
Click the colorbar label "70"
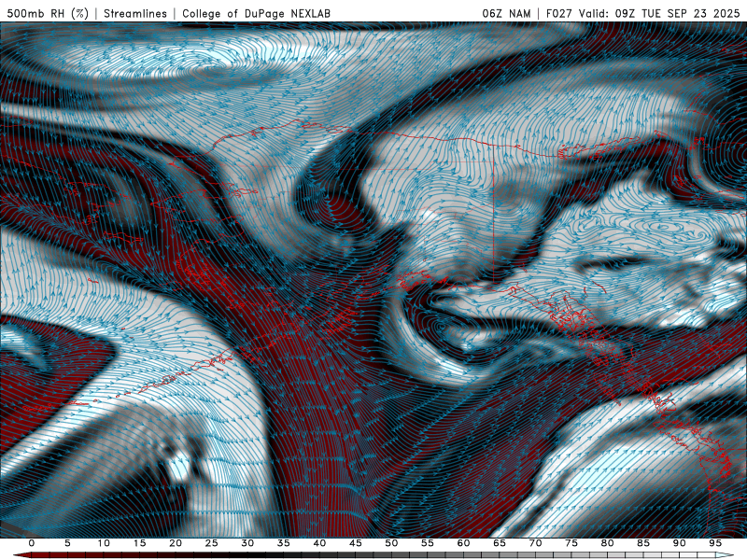coord(535,543)
